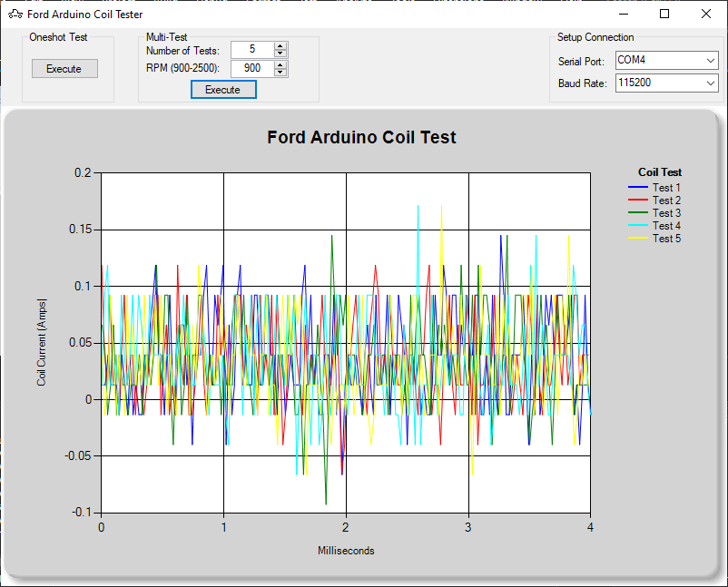Click the Test 2 red legend swatch

[x=638, y=201]
